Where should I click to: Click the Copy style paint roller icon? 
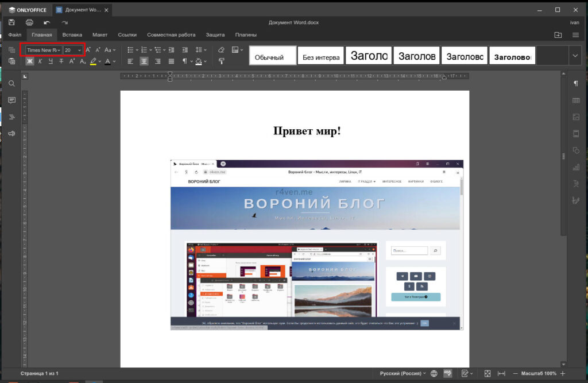coord(221,61)
